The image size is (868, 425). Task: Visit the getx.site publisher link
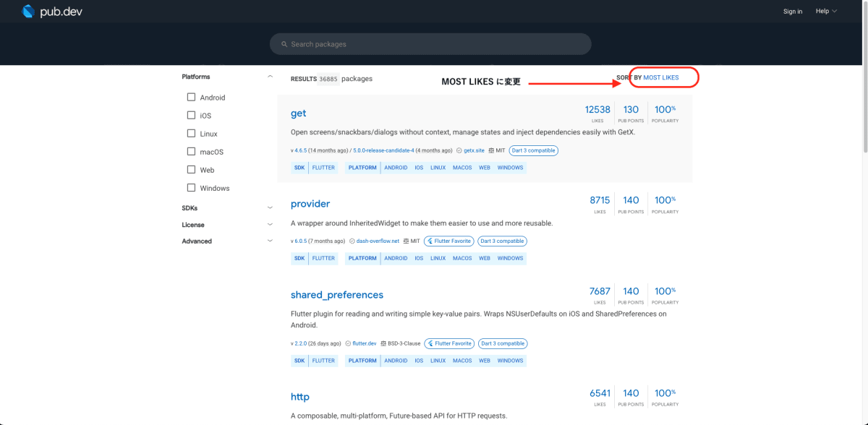[474, 150]
